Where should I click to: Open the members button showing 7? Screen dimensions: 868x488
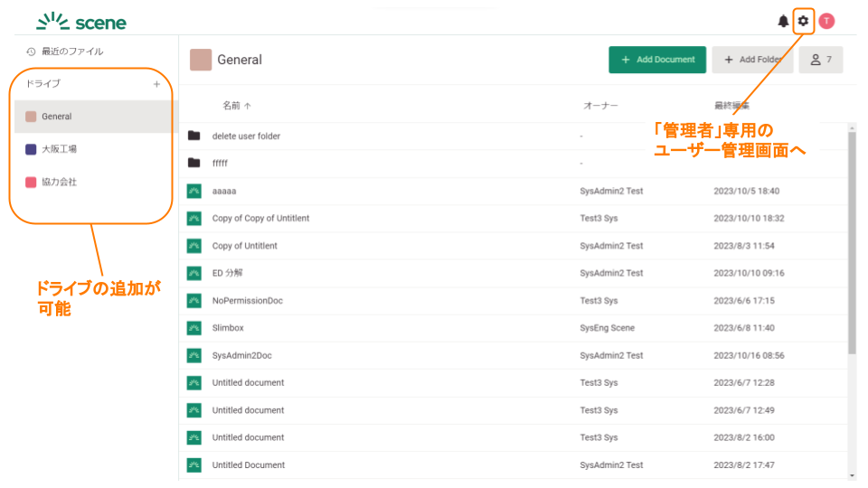click(821, 60)
